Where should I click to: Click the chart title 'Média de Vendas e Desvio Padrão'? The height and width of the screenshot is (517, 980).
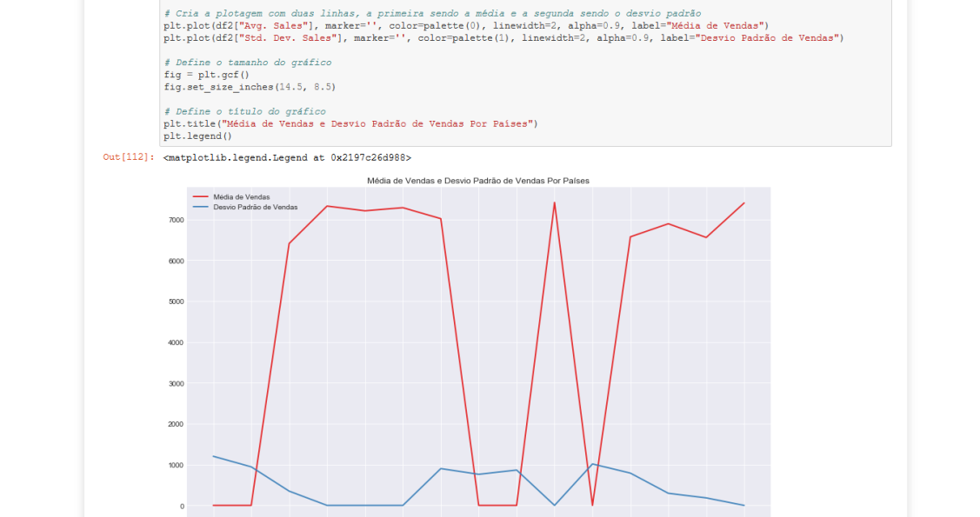(x=478, y=181)
